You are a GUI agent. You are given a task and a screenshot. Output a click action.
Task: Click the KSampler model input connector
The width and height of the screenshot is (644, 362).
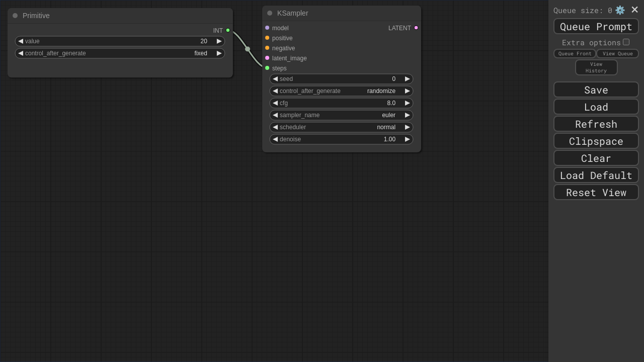267,28
